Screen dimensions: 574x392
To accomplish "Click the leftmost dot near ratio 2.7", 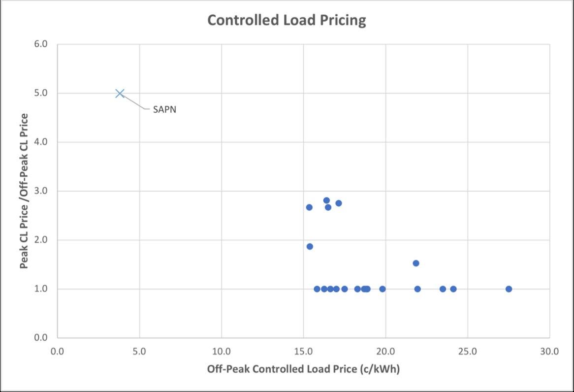I will (x=309, y=207).
